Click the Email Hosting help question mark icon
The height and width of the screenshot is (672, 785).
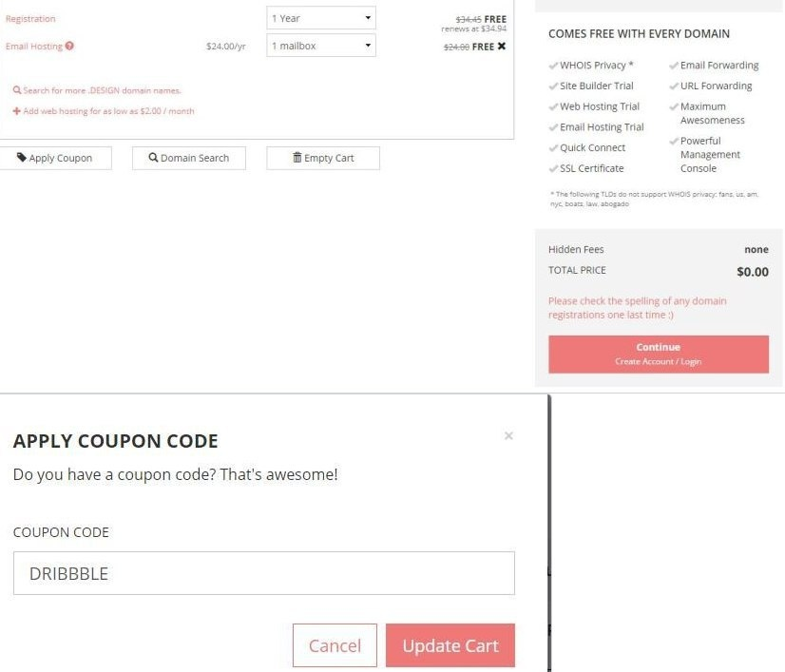point(69,46)
